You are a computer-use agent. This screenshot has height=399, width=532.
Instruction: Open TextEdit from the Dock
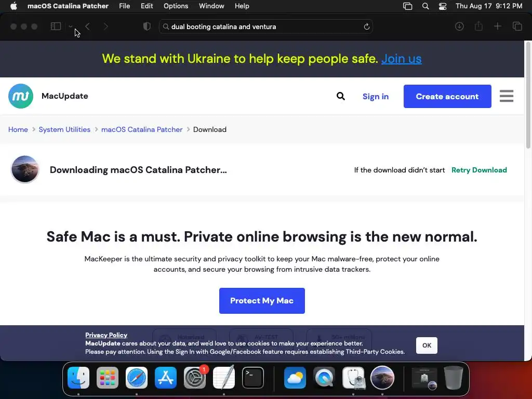coord(224,378)
